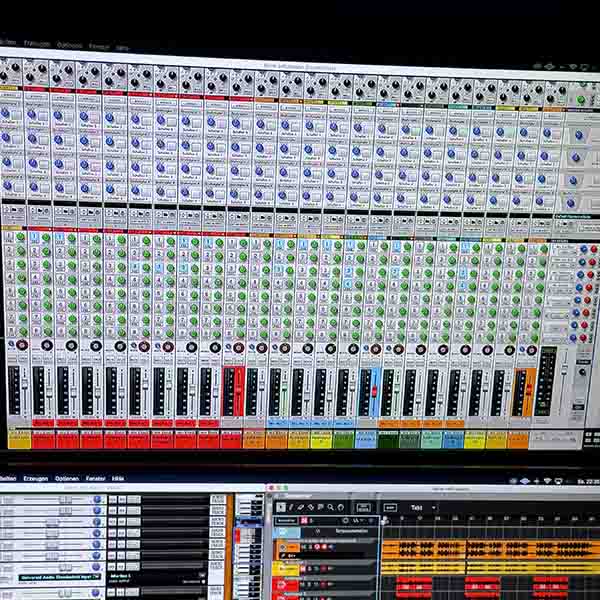Open Hilfe menu on lower monitor
600x600 pixels.
click(x=118, y=478)
